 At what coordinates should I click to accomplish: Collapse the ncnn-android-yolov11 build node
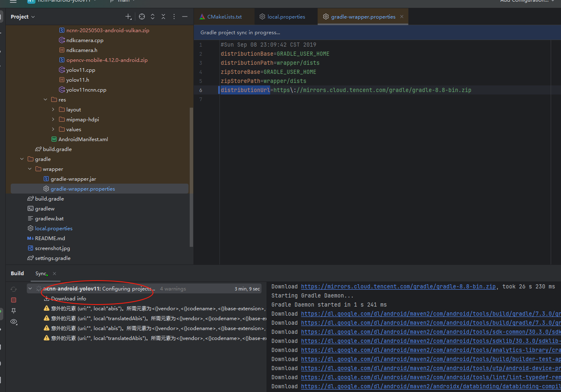(30, 289)
